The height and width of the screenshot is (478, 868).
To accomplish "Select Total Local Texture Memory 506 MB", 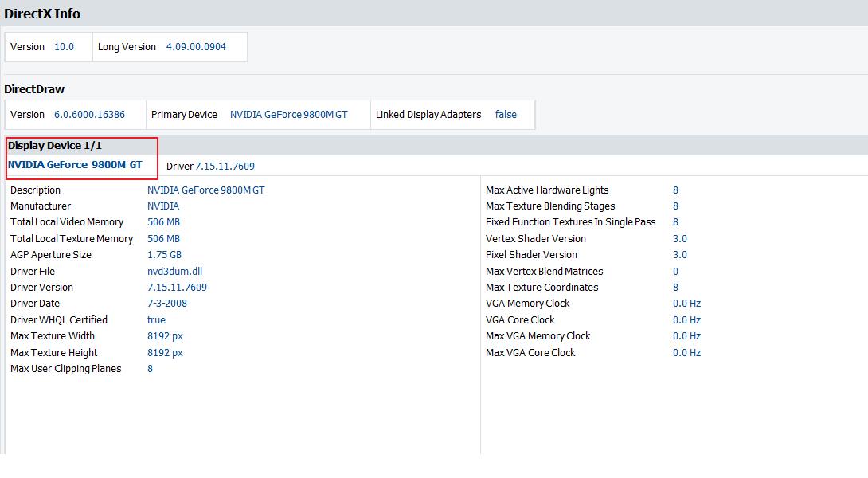I will coord(163,239).
